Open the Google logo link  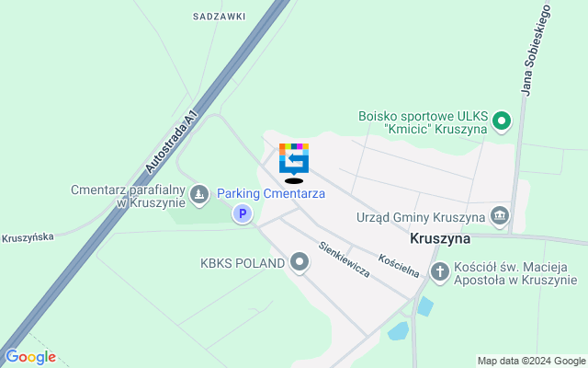click(30, 357)
